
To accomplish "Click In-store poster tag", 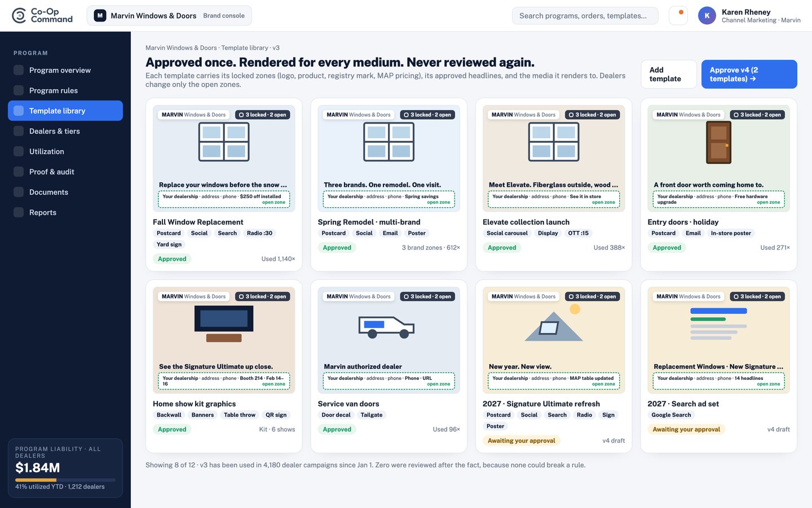I will 731,233.
